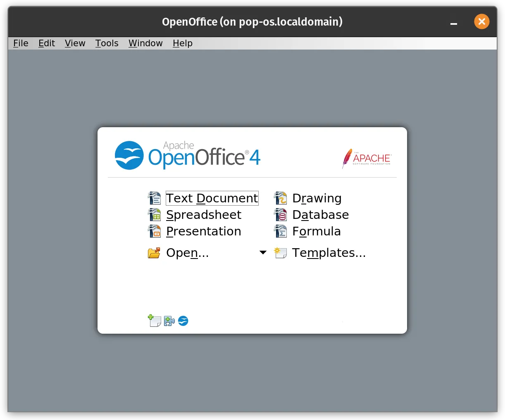Open a new Formula document
Screen dimensions: 505x420
click(x=317, y=231)
